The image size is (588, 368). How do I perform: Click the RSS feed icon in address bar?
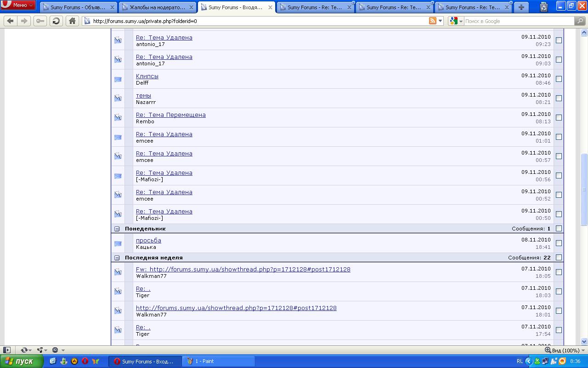tap(432, 21)
